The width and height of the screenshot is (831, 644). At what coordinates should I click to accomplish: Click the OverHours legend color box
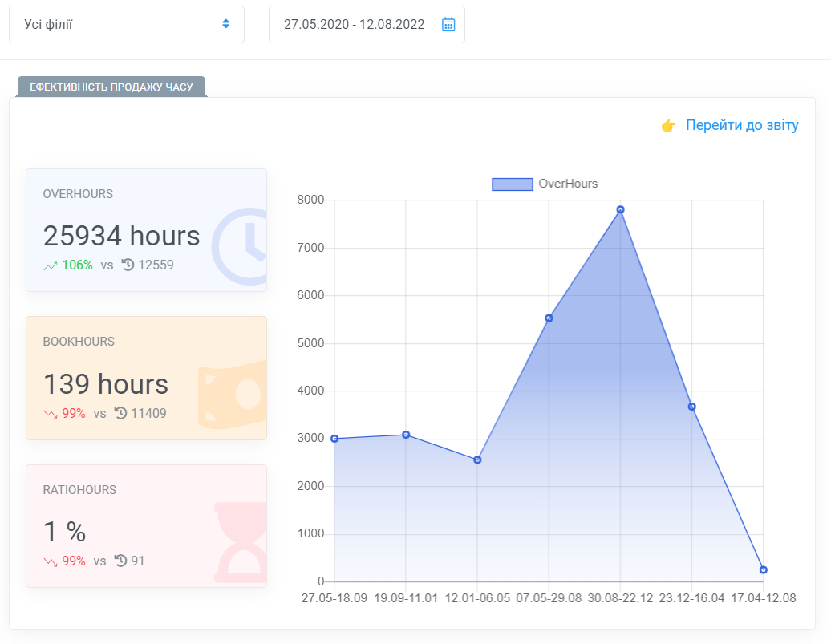click(x=512, y=184)
